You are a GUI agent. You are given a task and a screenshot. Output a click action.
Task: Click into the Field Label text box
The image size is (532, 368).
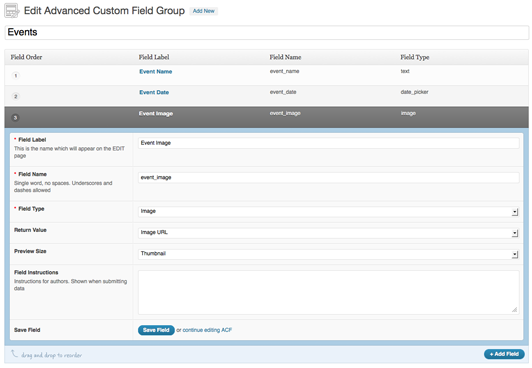pyautogui.click(x=328, y=143)
